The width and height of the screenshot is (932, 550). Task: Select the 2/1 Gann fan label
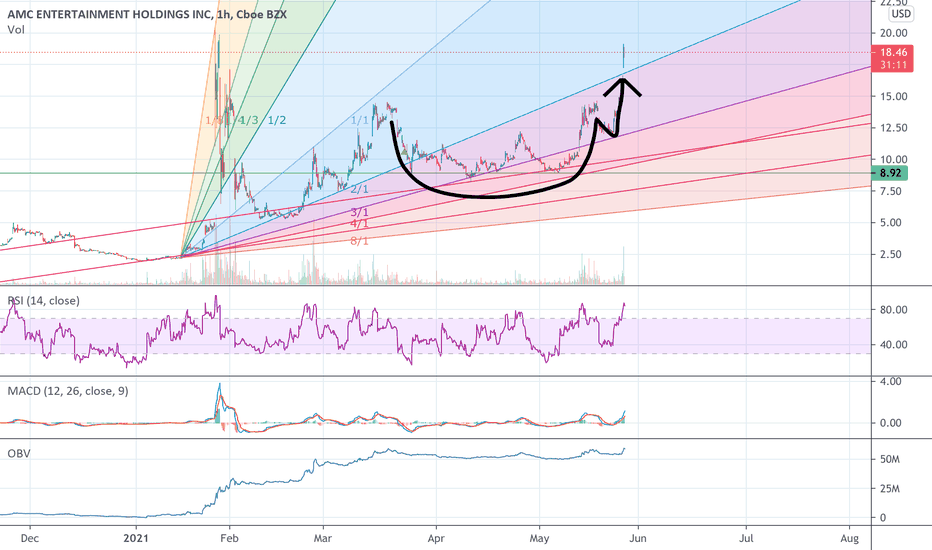(360, 190)
